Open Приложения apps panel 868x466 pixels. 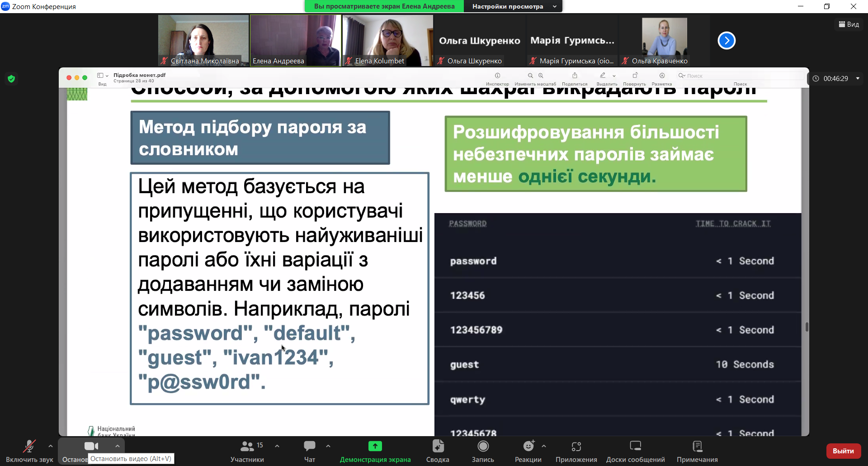(576, 451)
